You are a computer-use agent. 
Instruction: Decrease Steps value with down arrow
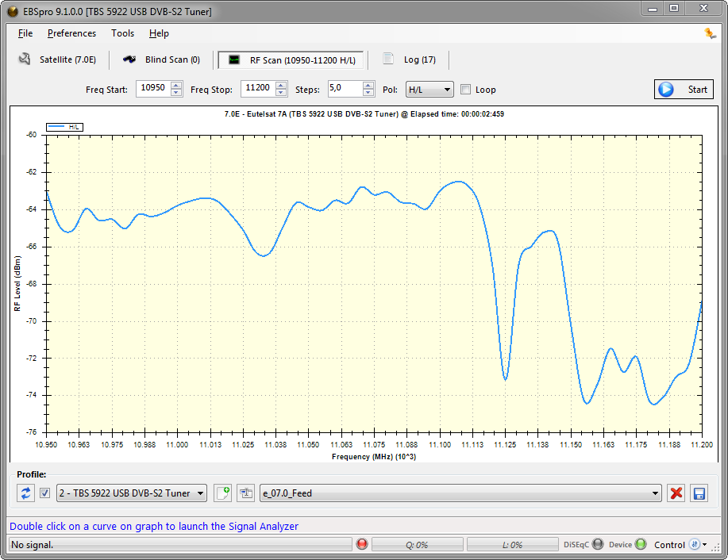[x=368, y=92]
